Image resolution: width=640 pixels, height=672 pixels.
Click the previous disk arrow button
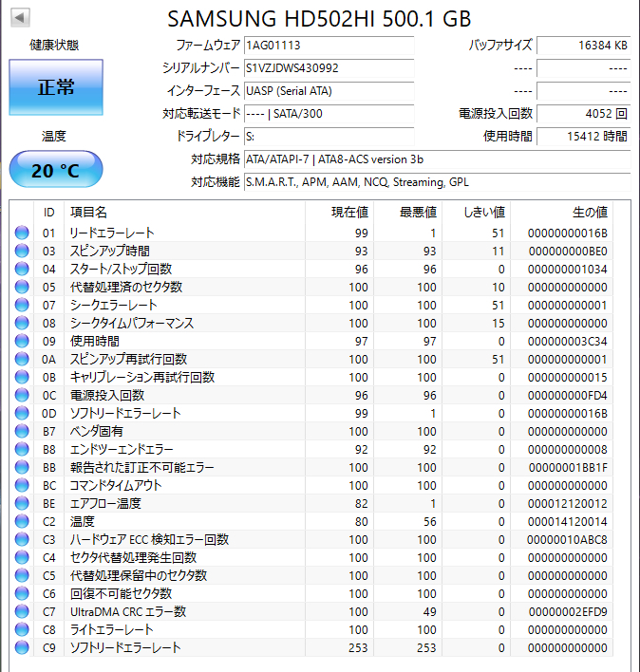20,18
